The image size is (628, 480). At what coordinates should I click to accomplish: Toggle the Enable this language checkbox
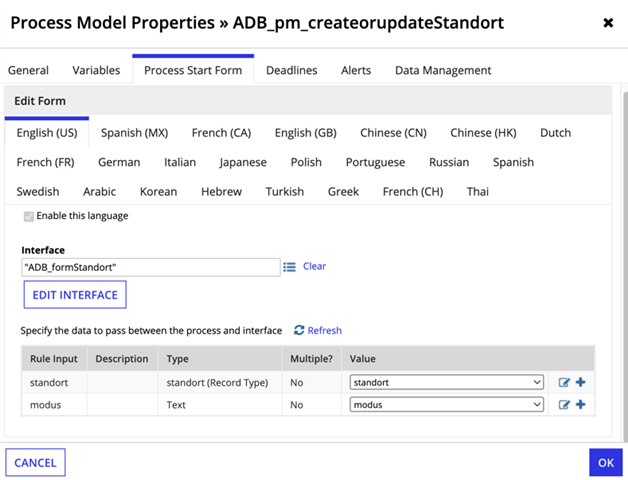(28, 216)
